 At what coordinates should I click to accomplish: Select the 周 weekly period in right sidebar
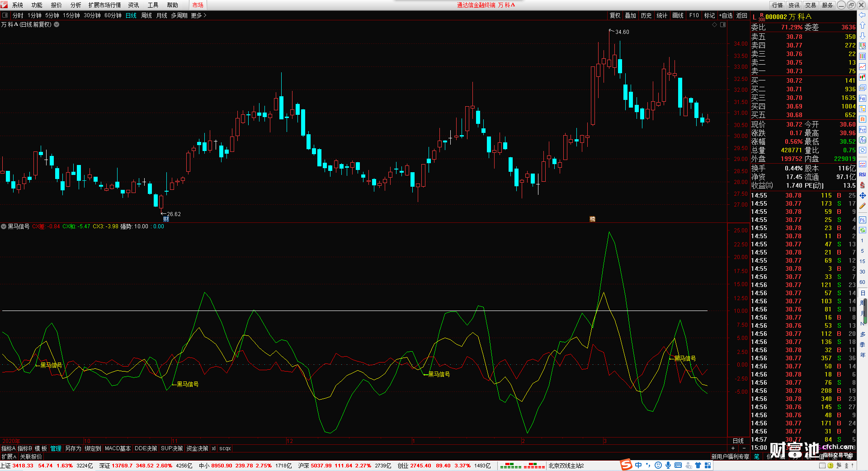pos(862,303)
